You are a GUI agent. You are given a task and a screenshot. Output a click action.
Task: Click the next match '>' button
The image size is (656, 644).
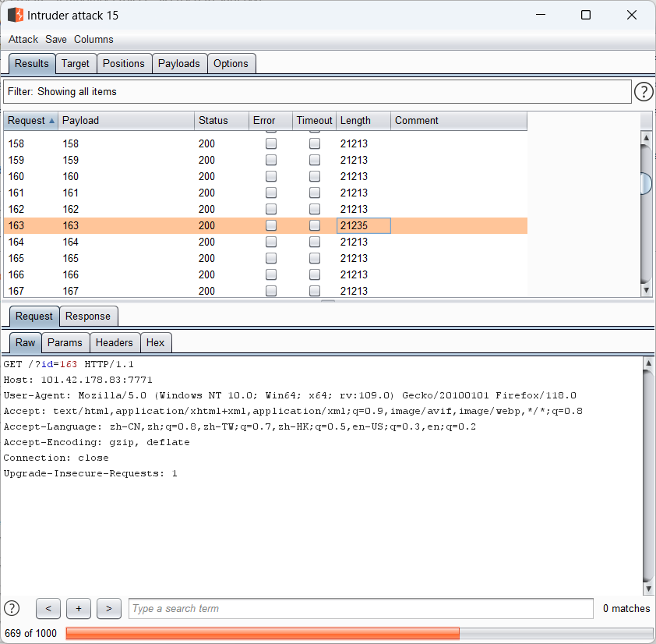[108, 608]
